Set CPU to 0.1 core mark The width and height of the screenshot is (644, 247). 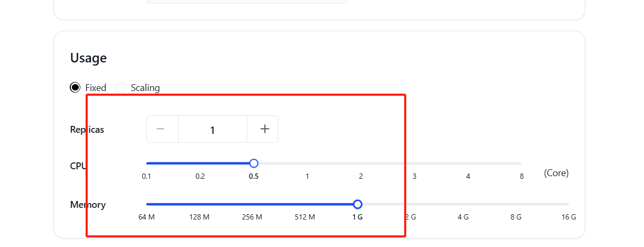pos(147,163)
